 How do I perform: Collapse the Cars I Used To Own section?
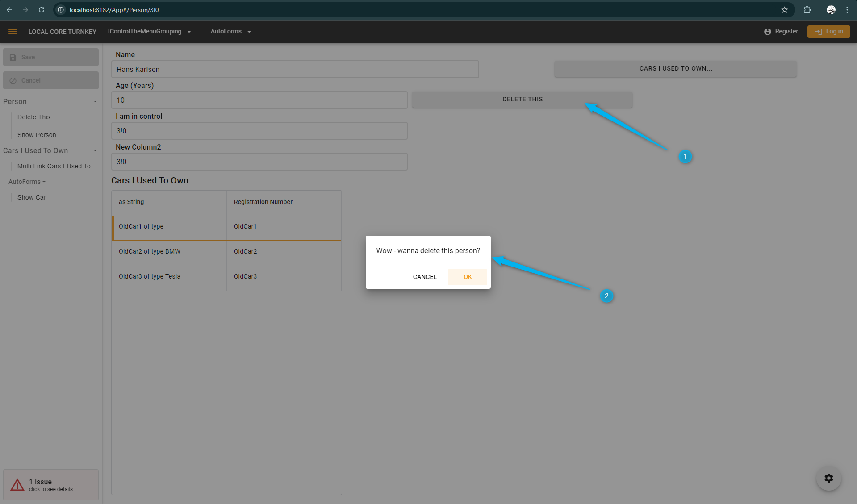95,151
